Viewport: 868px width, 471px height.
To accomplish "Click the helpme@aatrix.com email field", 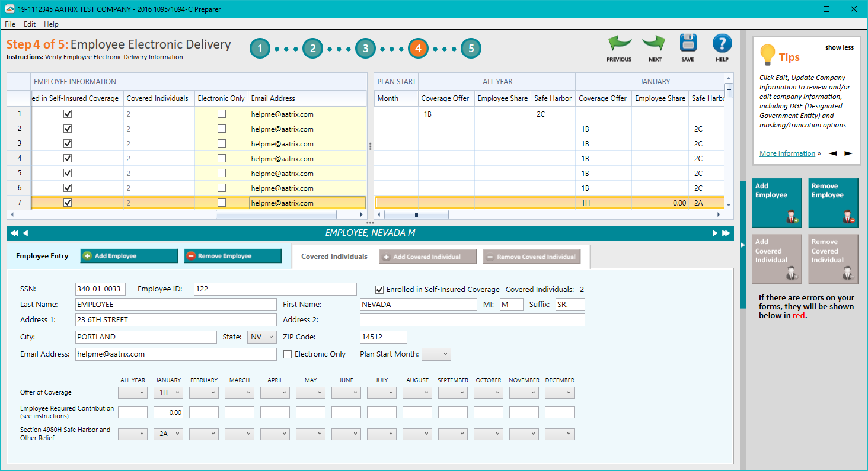I will point(175,354).
